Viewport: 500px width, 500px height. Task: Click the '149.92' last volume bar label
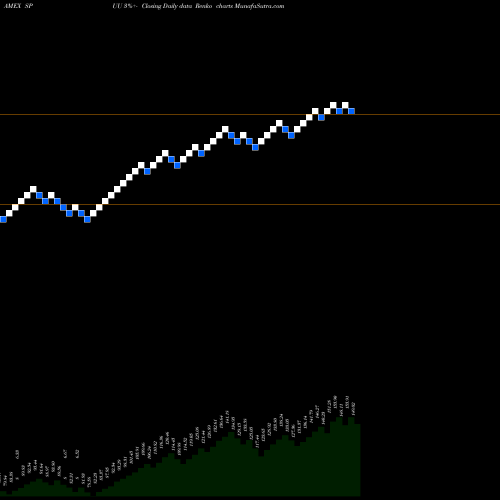[353, 409]
